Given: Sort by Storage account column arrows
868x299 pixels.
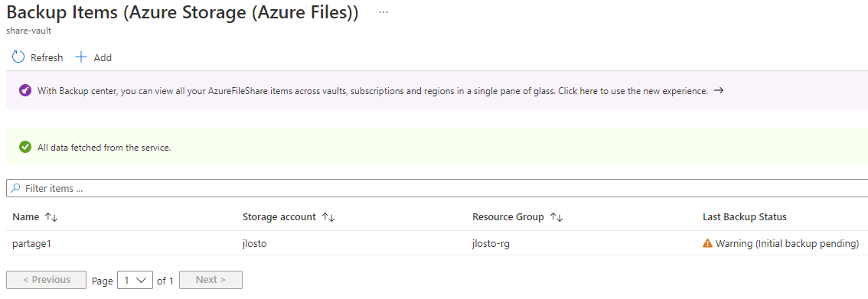Looking at the screenshot, I should coord(329,217).
